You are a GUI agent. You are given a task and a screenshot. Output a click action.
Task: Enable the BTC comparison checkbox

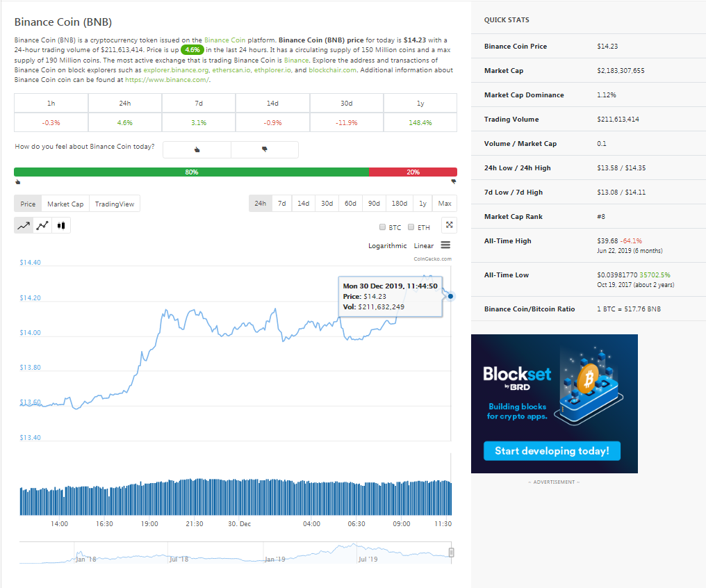click(382, 227)
